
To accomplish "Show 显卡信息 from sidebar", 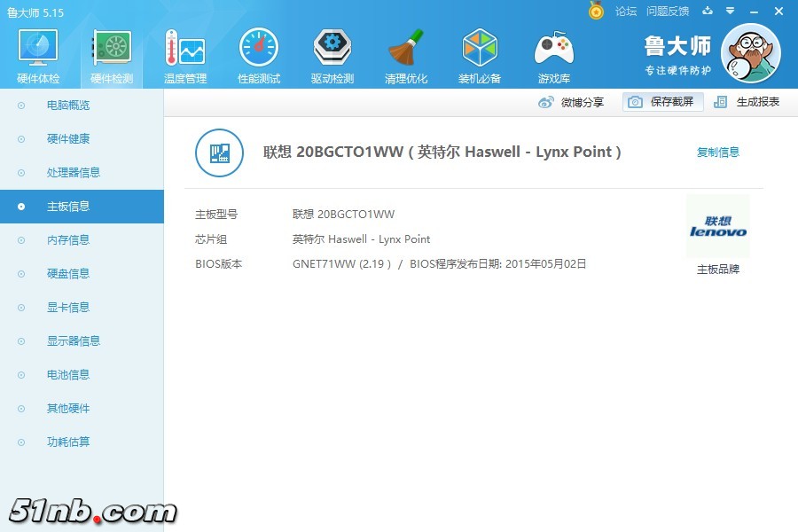I will [x=68, y=308].
